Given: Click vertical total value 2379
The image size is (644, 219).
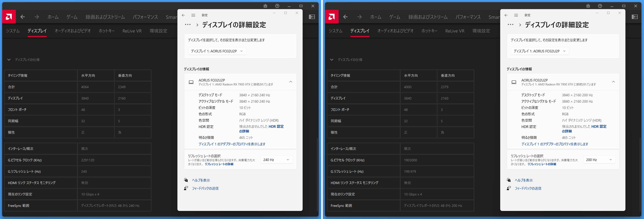Looking at the screenshot, I should [x=444, y=87].
